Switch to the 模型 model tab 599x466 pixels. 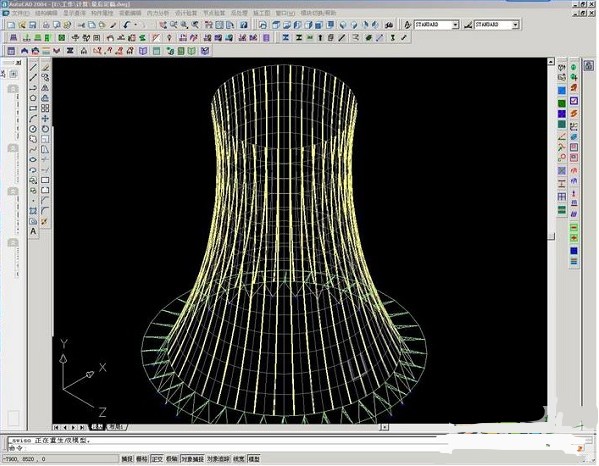pos(97,427)
